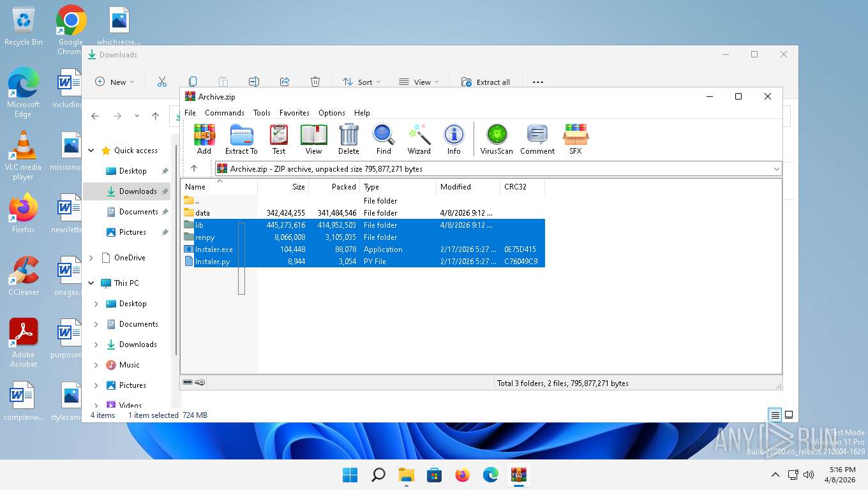The image size is (868, 490).
Task: Launch the Wizard icon
Action: (419, 139)
